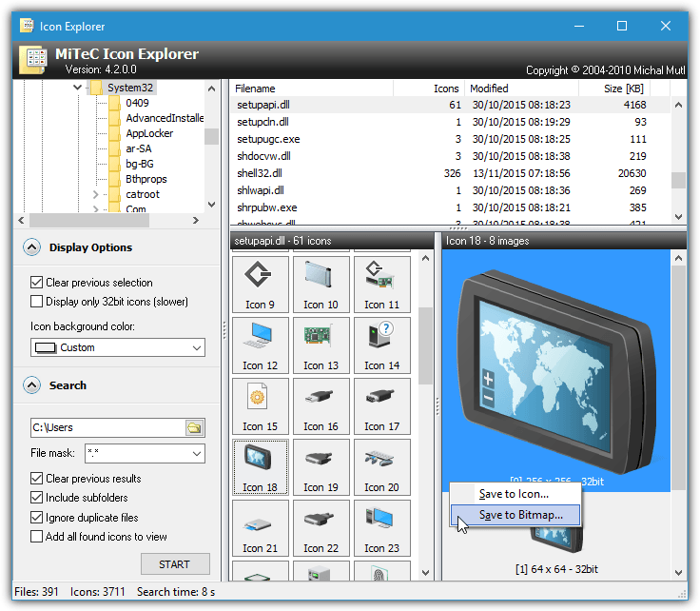
Task: Select Icon 15 settings document thumbnail
Action: point(260,406)
